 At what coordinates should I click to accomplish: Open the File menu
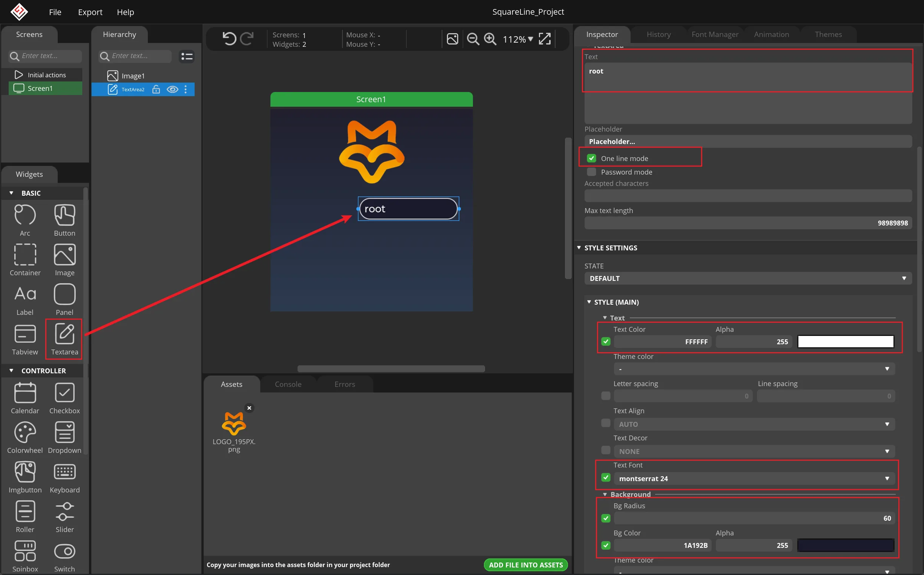[55, 12]
